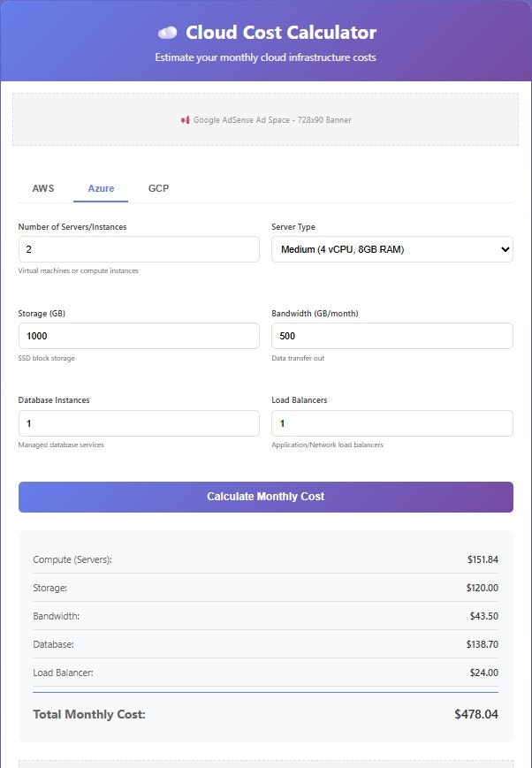This screenshot has width=532, height=768.
Task: Click the total amount $478.04
Action: click(476, 714)
